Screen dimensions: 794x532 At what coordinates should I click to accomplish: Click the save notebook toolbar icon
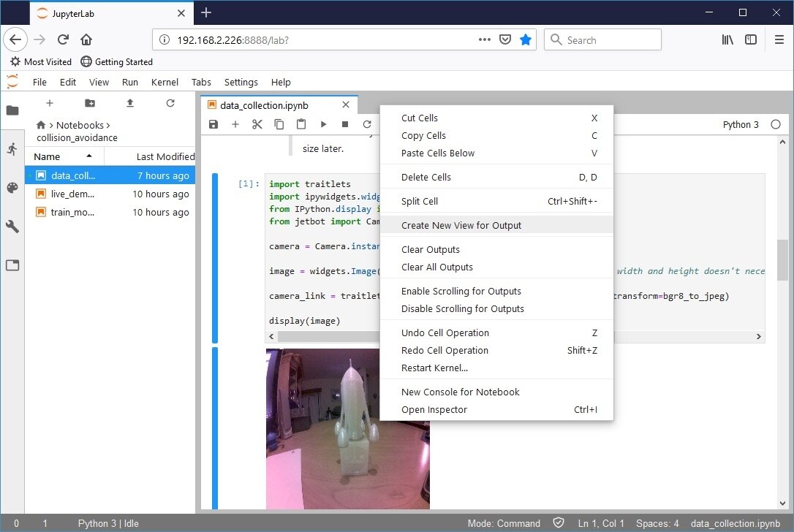pyautogui.click(x=213, y=125)
